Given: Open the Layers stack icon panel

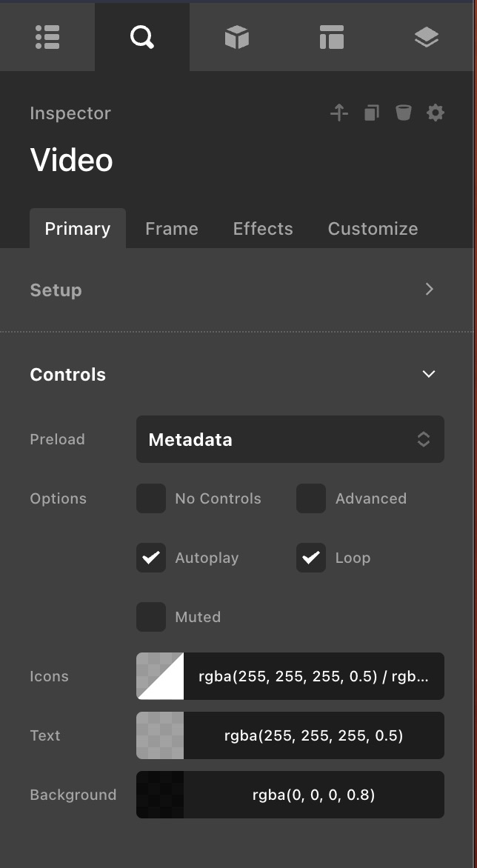Looking at the screenshot, I should click(x=427, y=37).
